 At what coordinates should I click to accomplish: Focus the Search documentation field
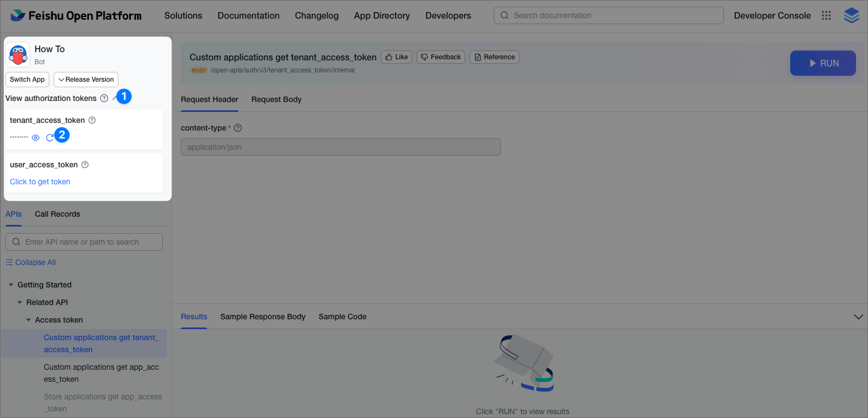tap(609, 15)
